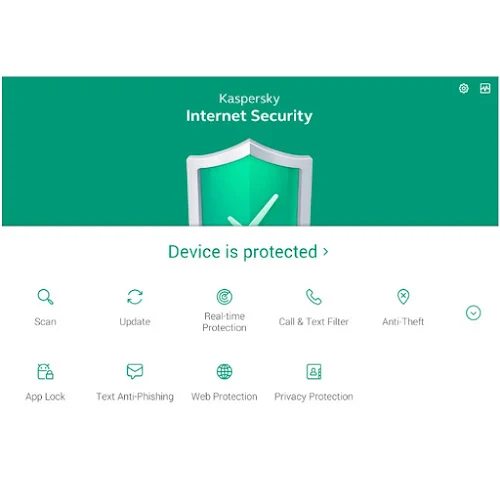Open the Real-time Protection radar icon

click(x=224, y=297)
